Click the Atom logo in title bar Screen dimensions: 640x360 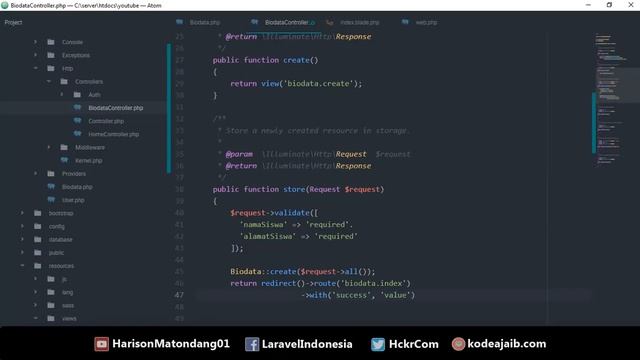tap(5, 5)
